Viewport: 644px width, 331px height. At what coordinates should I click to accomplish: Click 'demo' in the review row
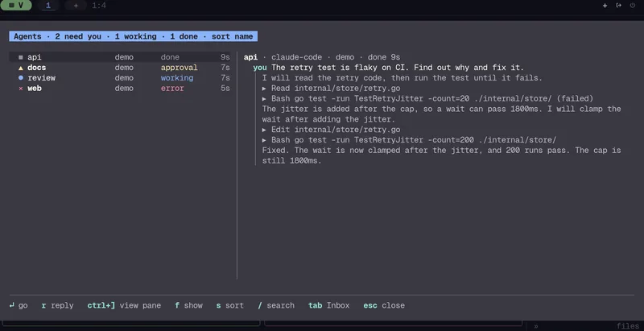(x=124, y=78)
